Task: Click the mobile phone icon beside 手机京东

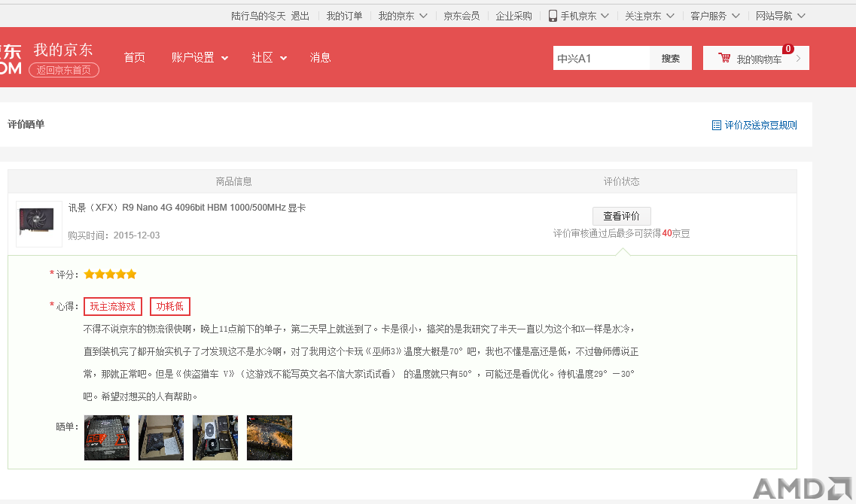Action: (x=553, y=16)
